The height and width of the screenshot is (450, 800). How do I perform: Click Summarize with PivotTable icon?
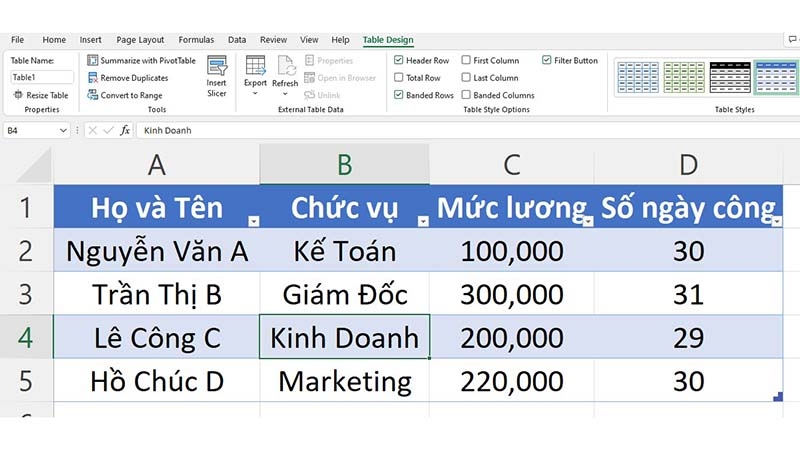tap(92, 60)
